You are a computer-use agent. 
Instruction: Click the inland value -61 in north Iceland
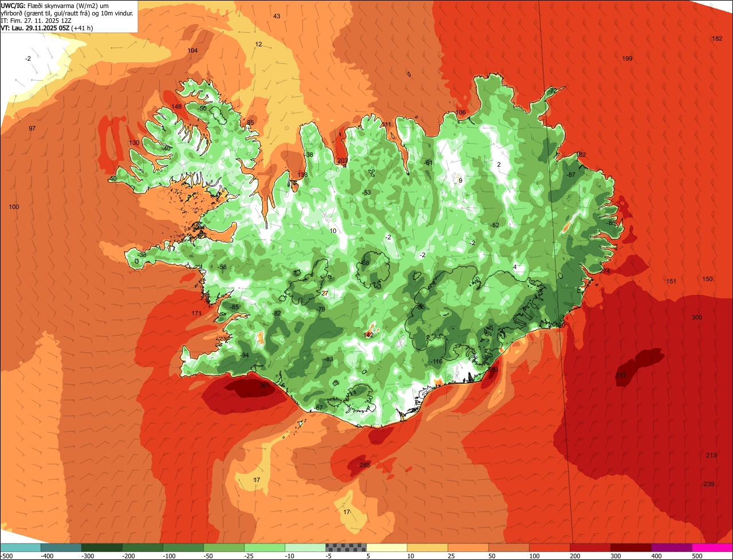[x=428, y=163]
